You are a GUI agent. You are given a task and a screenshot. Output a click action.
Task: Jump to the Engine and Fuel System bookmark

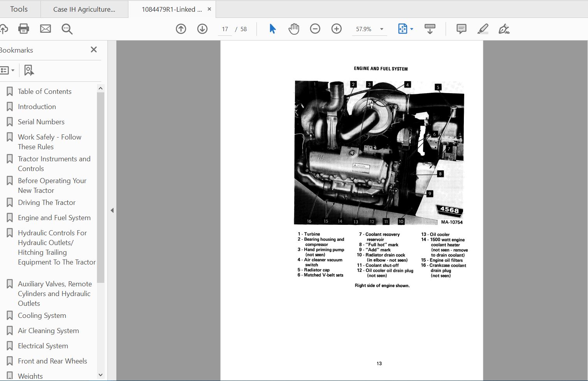coord(54,217)
